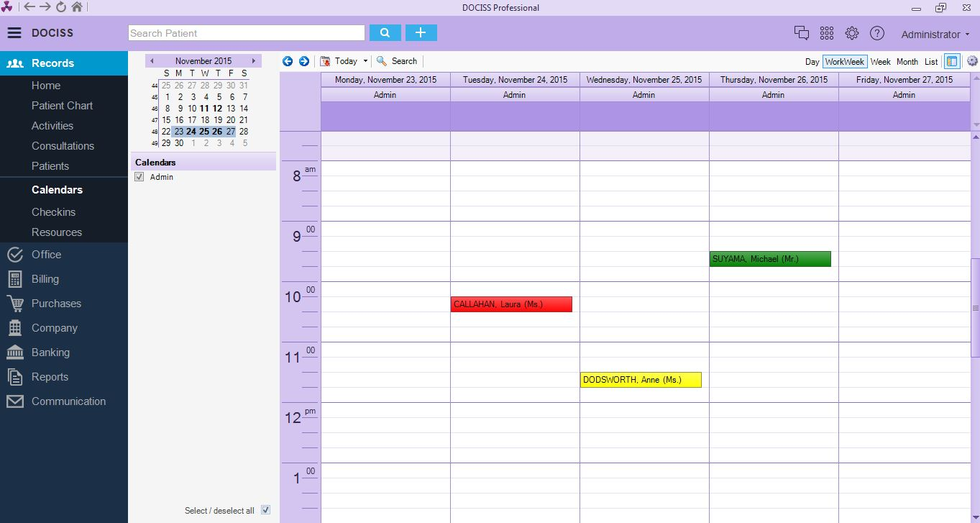This screenshot has height=523, width=980.
Task: Toggle the Select / deselect all checkbox
Action: [265, 510]
